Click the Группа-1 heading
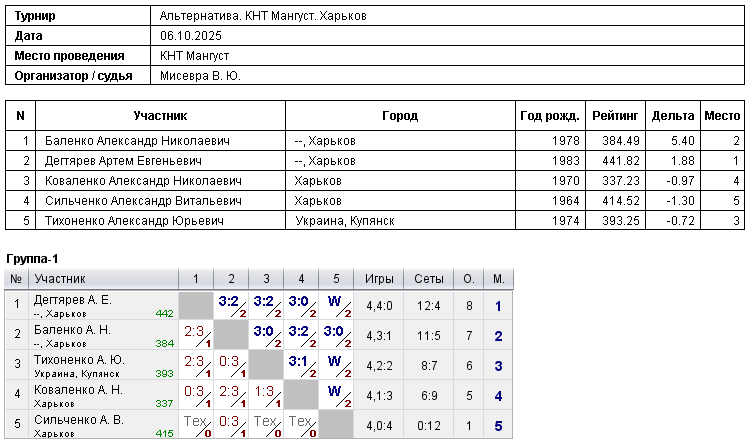Viewport: 750px width, 444px height. [x=32, y=259]
